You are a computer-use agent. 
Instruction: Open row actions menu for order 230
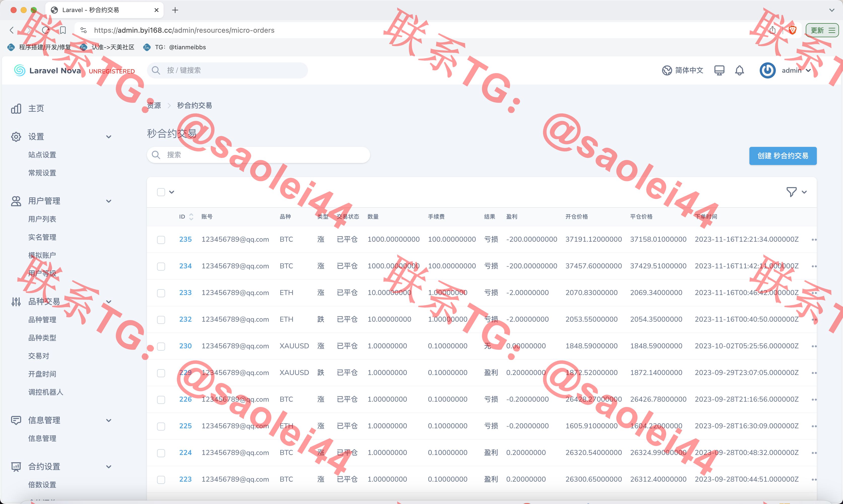[x=814, y=346]
